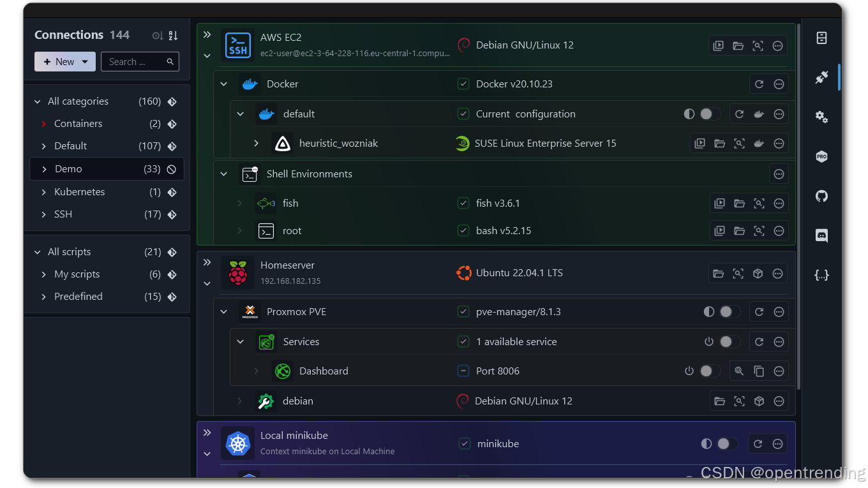Click into the Search connections field
Viewport: 868px width, 488px height.
click(x=140, y=62)
